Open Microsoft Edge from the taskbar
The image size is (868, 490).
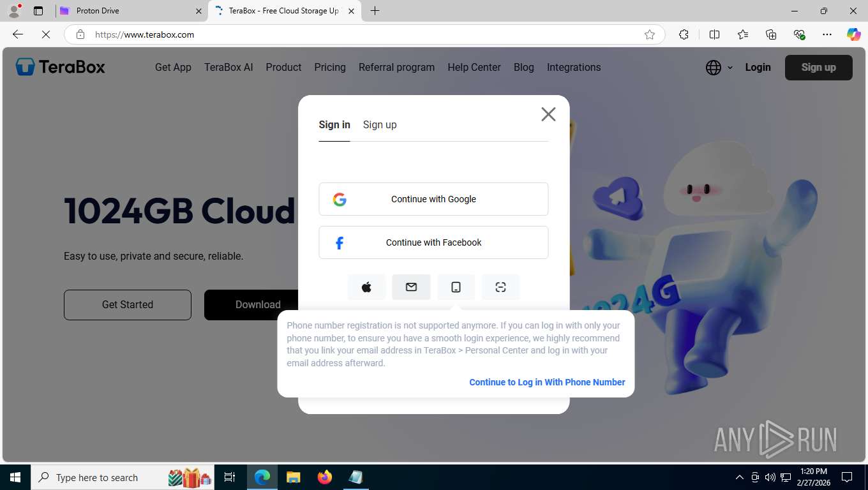point(262,477)
